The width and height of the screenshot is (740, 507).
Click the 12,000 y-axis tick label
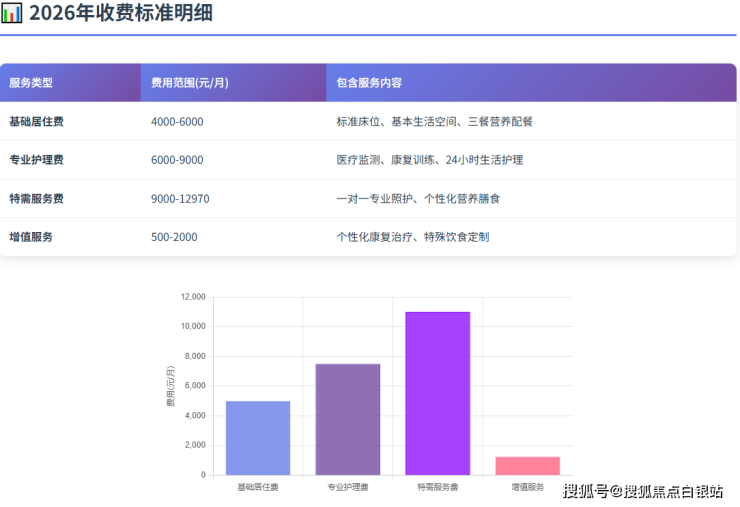point(192,297)
